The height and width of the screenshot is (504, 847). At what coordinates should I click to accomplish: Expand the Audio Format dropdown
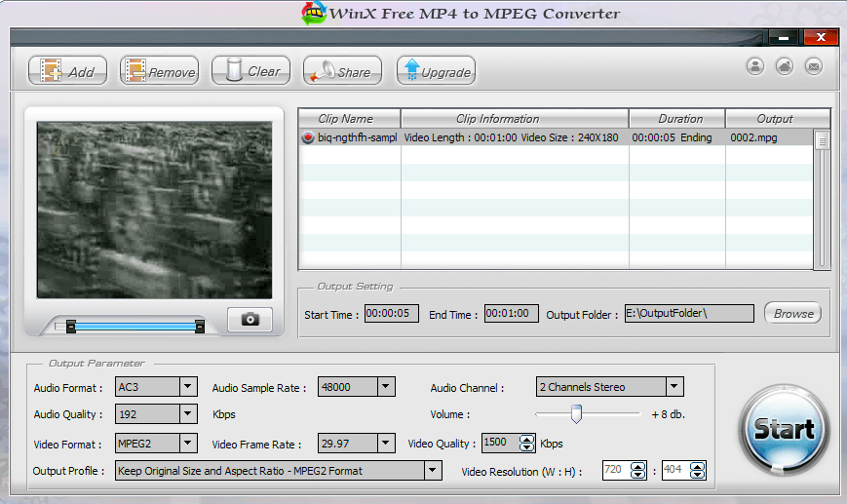click(x=188, y=387)
